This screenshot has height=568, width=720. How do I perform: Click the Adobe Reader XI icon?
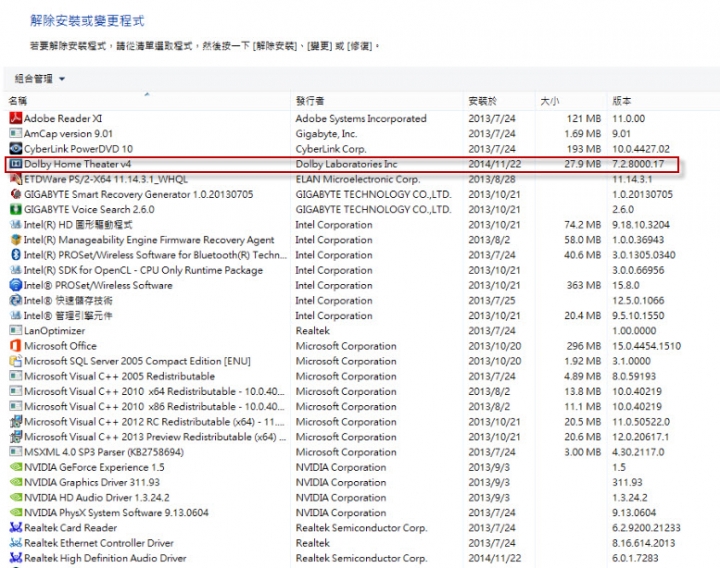pyautogui.click(x=16, y=118)
